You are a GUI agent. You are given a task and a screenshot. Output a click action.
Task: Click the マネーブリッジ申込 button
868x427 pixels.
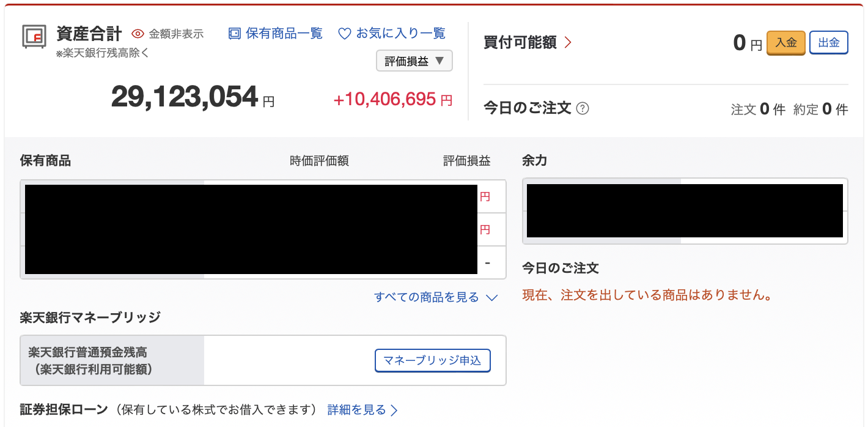pyautogui.click(x=432, y=360)
